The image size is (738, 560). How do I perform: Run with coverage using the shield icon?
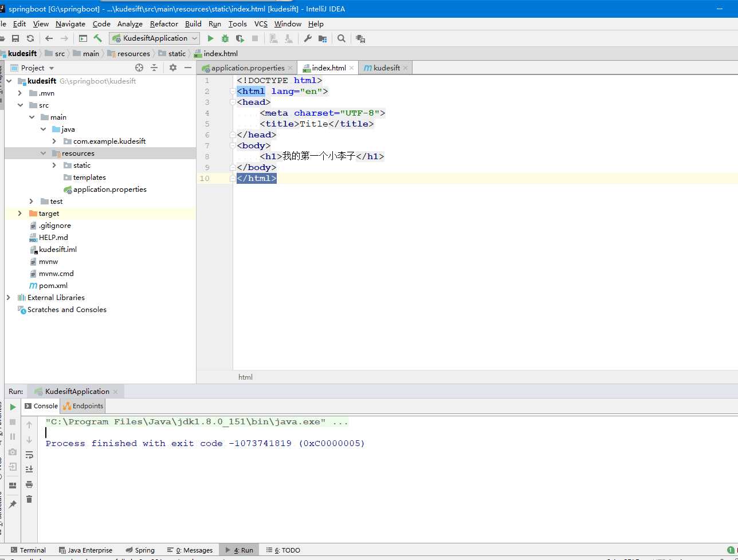coord(240,38)
